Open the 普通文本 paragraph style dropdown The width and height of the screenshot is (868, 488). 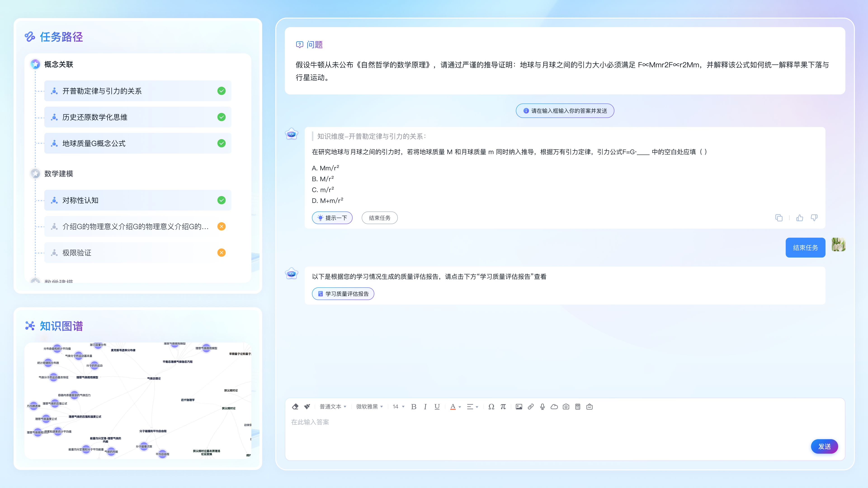[x=333, y=406]
